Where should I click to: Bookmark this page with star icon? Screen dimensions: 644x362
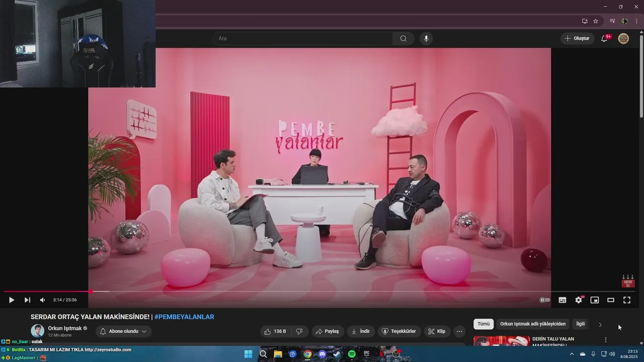coord(596,21)
